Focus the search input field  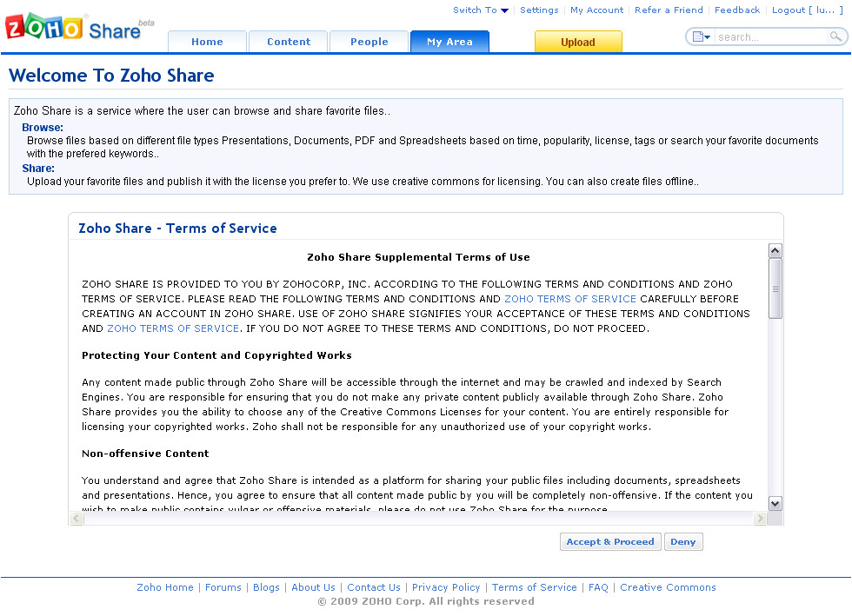tap(772, 37)
